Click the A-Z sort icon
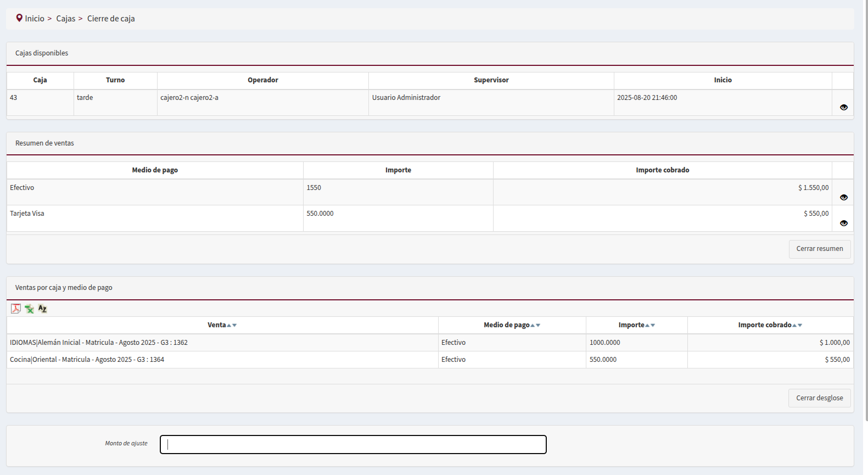This screenshot has height=475, width=868. click(42, 309)
